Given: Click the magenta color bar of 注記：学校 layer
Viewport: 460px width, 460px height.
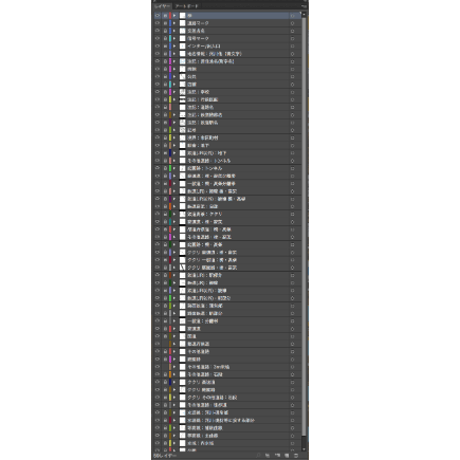Looking at the screenshot, I should pyautogui.click(x=170, y=92).
